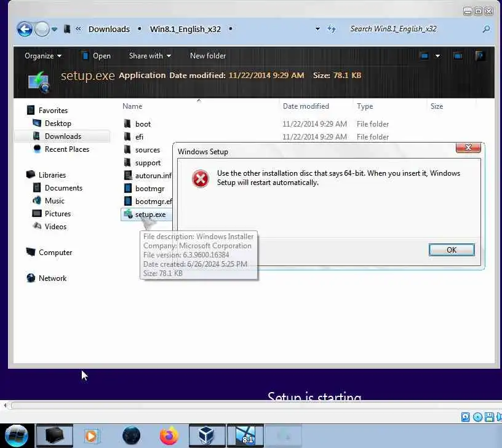Click Open in the Explorer toolbar

coord(97,56)
